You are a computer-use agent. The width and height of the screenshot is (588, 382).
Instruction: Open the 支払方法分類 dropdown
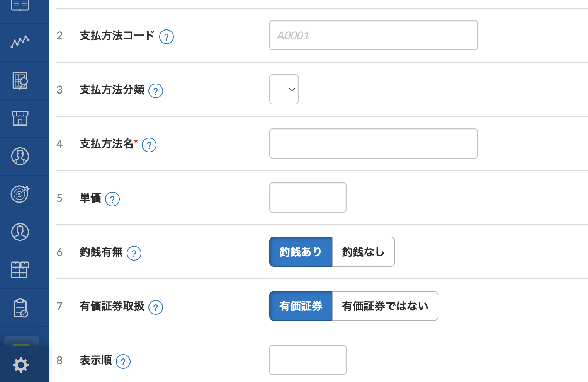pyautogui.click(x=284, y=89)
